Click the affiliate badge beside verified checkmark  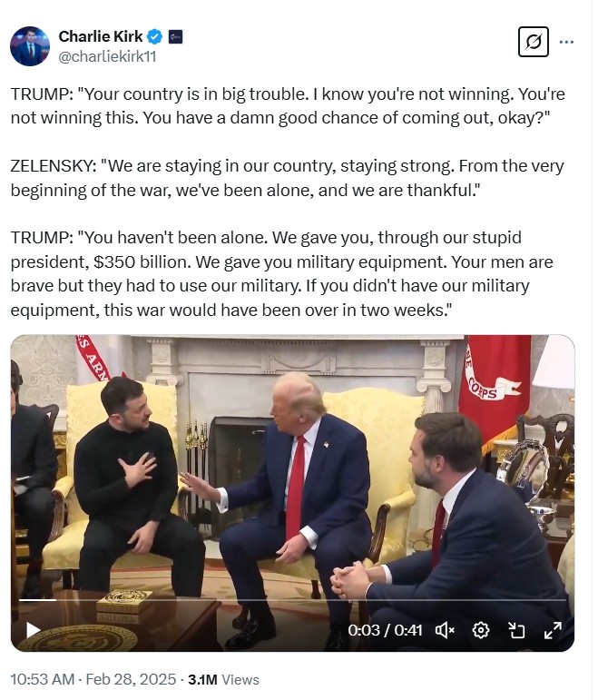(x=175, y=36)
